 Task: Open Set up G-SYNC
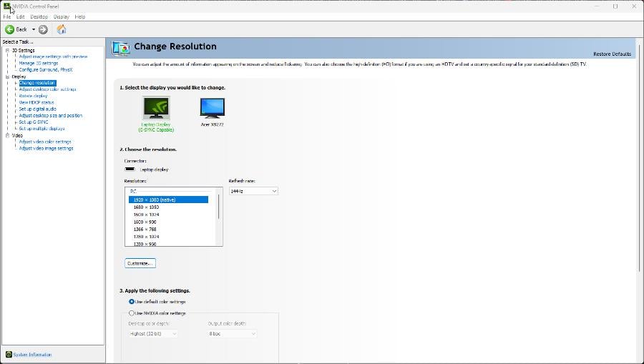tap(34, 122)
